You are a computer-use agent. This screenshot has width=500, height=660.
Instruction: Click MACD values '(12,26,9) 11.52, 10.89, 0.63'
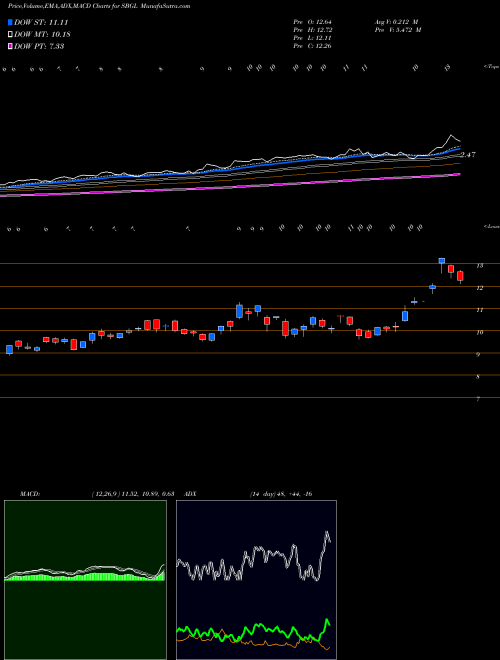(133, 494)
